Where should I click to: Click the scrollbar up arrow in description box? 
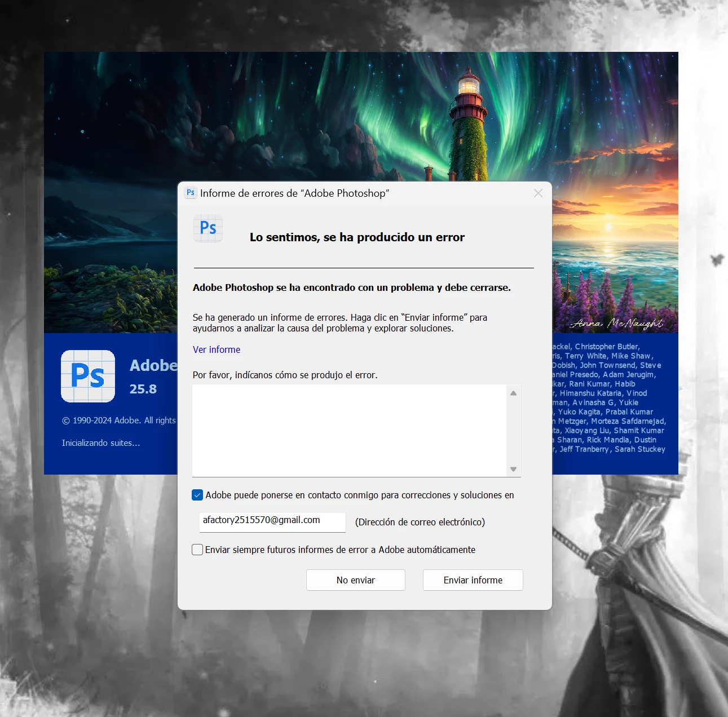(513, 393)
